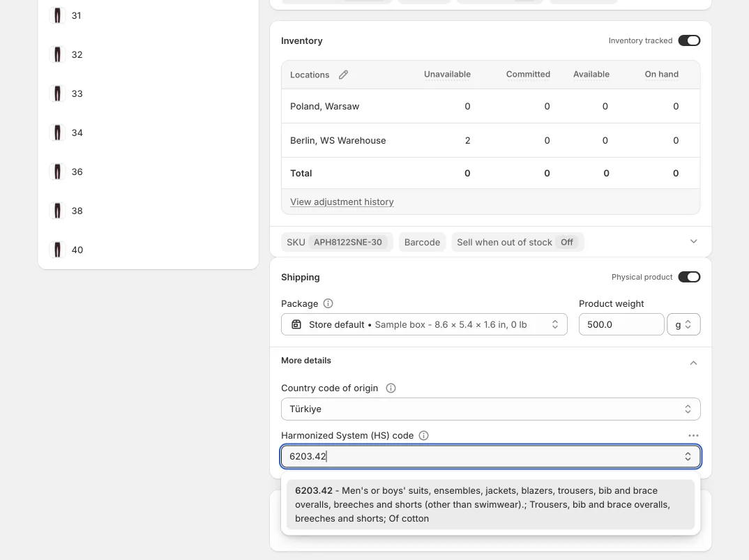This screenshot has height=560, width=749.
Task: Click the Sell when out of stock chip
Action: (x=517, y=242)
